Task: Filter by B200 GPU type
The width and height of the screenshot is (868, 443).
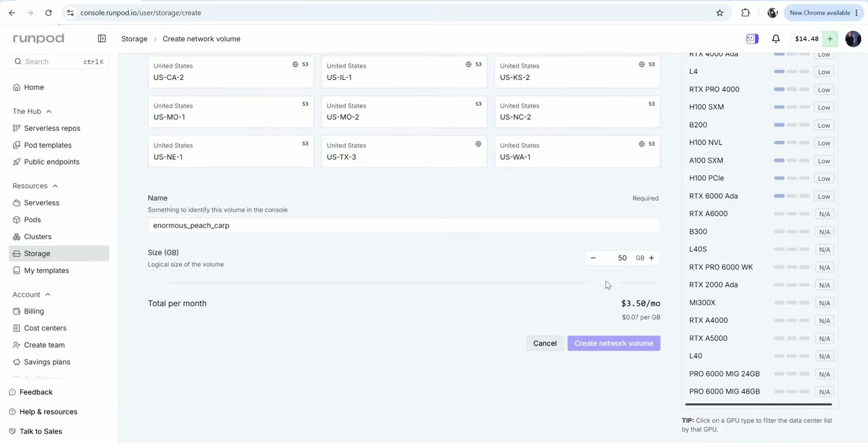Action: coord(760,125)
